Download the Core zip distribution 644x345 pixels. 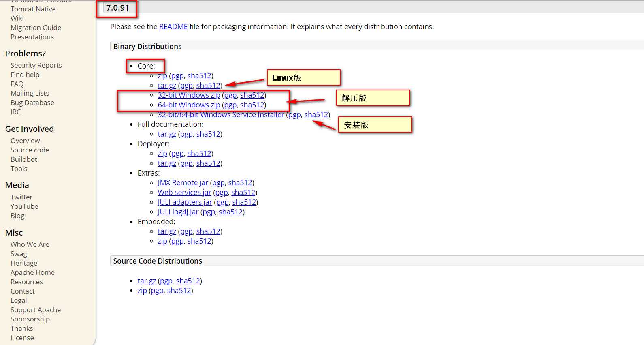(162, 76)
